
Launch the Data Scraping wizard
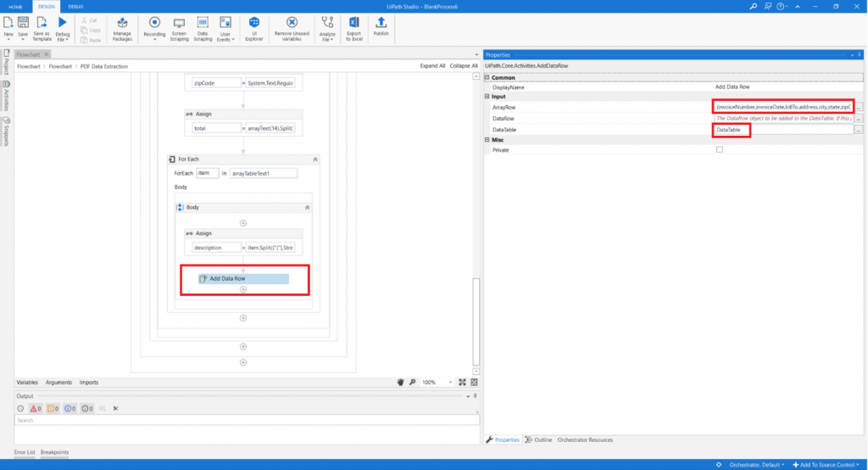(203, 29)
